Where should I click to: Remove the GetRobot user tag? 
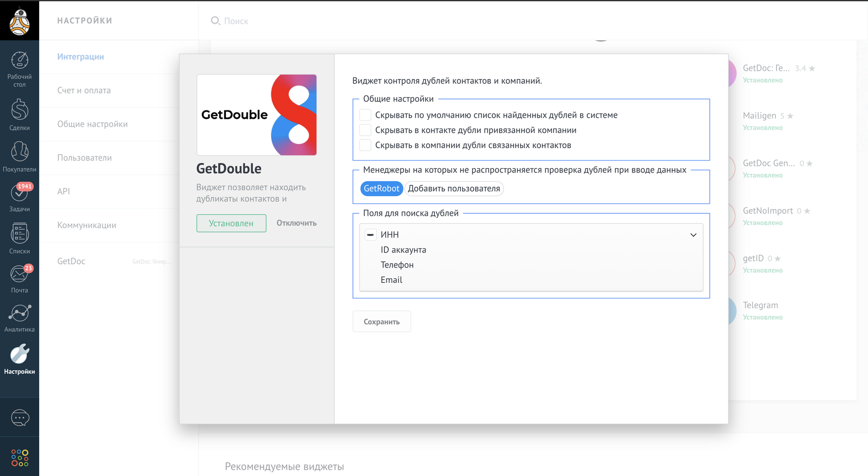[x=381, y=188]
